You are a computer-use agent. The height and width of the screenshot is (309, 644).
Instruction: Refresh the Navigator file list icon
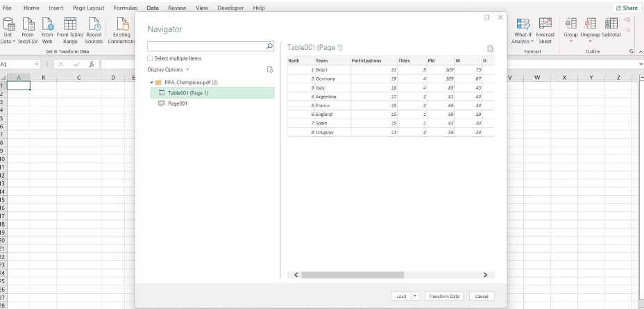coord(270,69)
